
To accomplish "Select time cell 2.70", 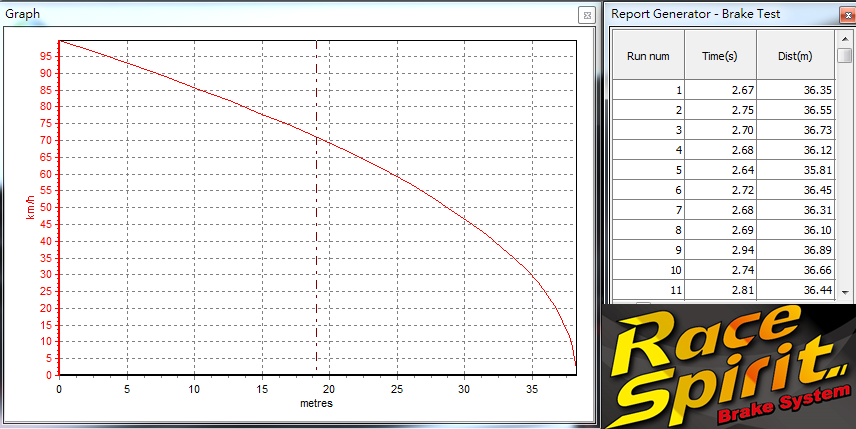I will 720,130.
